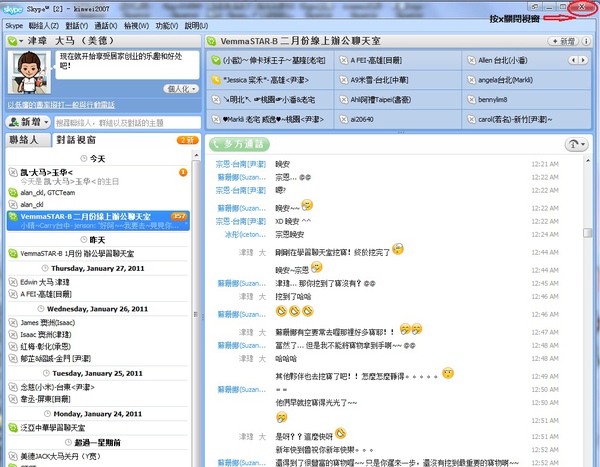Click the up arrow of the conversation list scrollbar

pos(196,155)
